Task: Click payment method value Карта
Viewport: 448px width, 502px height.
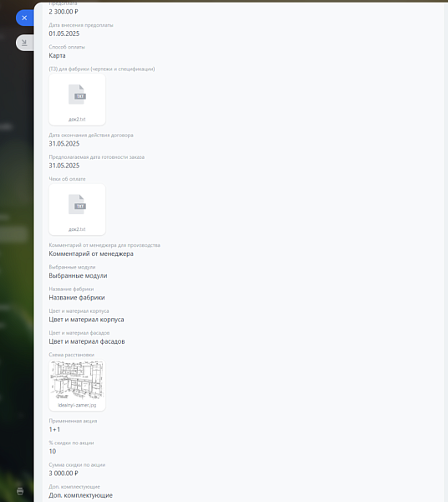Action: pos(57,56)
